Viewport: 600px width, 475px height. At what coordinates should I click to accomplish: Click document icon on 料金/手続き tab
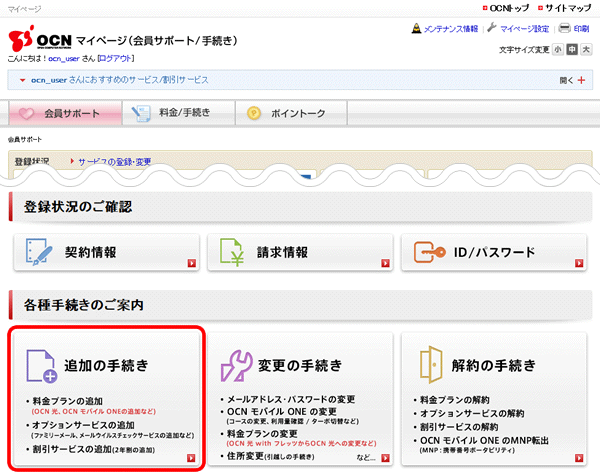[x=141, y=114]
